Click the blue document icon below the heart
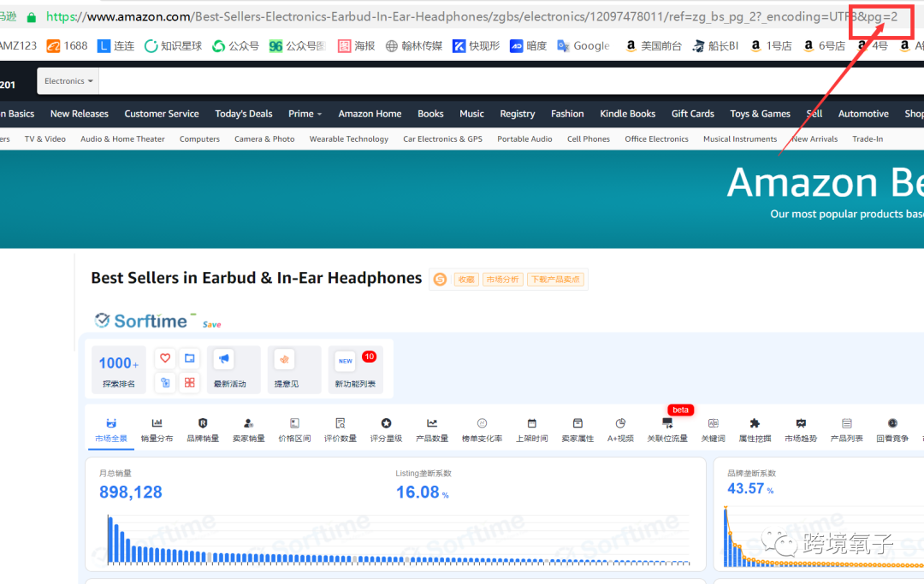924x584 pixels. [x=165, y=383]
